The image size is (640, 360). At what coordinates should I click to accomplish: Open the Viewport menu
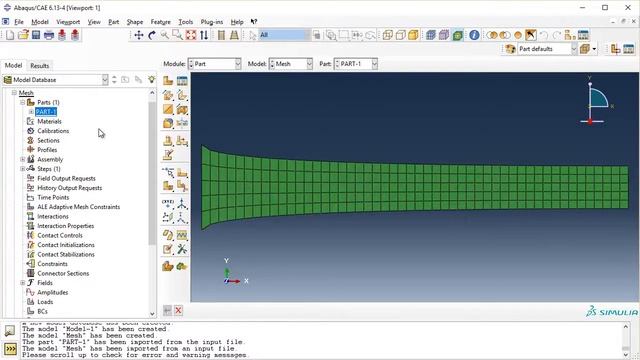click(68, 22)
